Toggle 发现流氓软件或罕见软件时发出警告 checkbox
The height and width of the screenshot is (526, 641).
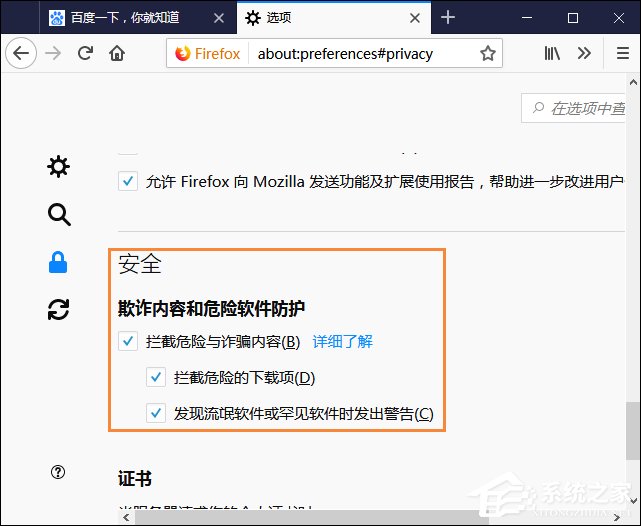pos(156,413)
